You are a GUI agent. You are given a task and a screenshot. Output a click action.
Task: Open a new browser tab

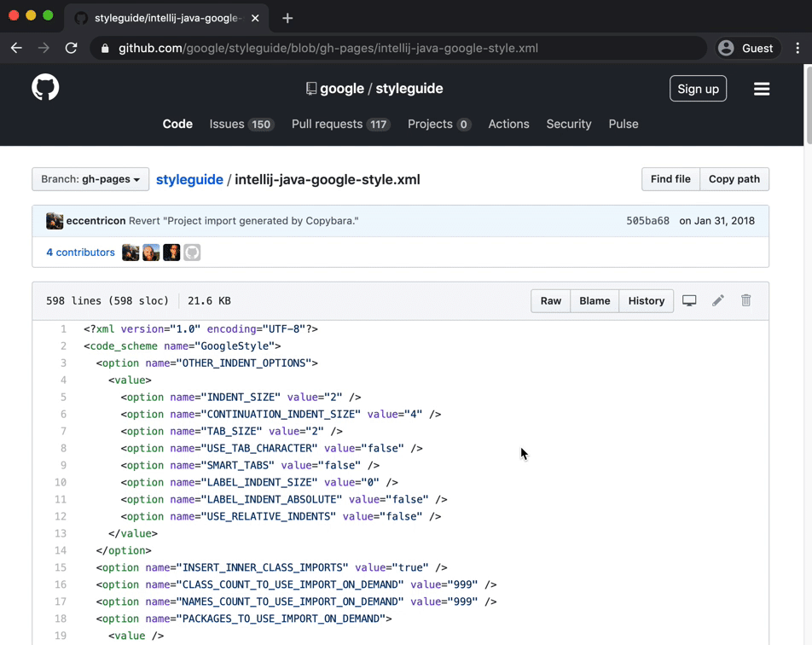point(288,17)
